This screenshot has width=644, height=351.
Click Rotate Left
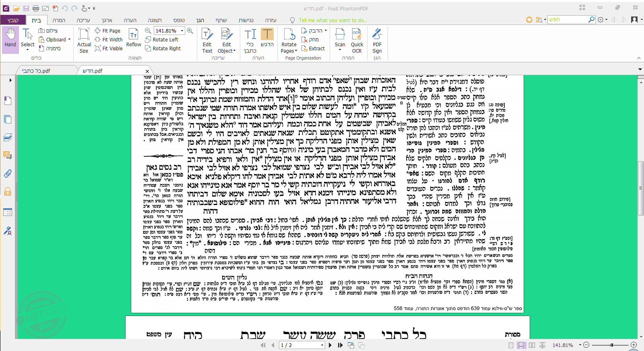pos(162,39)
